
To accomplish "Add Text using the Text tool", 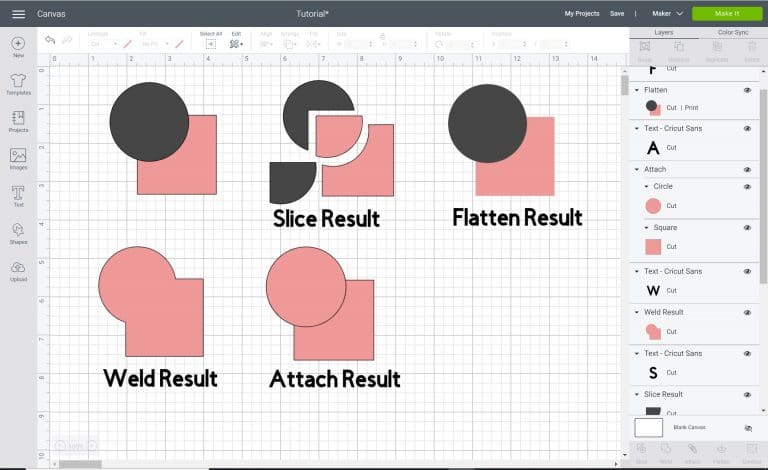I will (18, 192).
